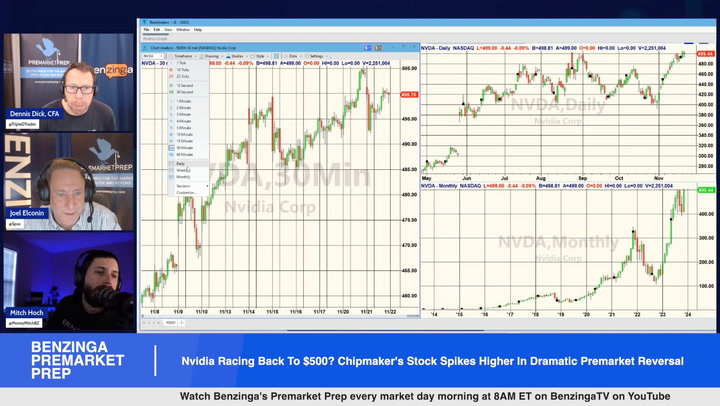Choose Customize... in timeframe menu
The image size is (720, 406).
click(x=188, y=192)
